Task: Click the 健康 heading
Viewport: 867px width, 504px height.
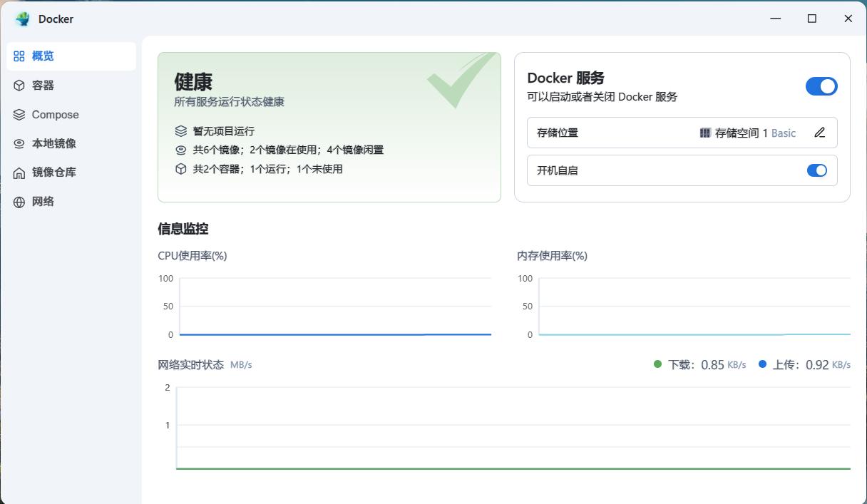Action: click(193, 81)
